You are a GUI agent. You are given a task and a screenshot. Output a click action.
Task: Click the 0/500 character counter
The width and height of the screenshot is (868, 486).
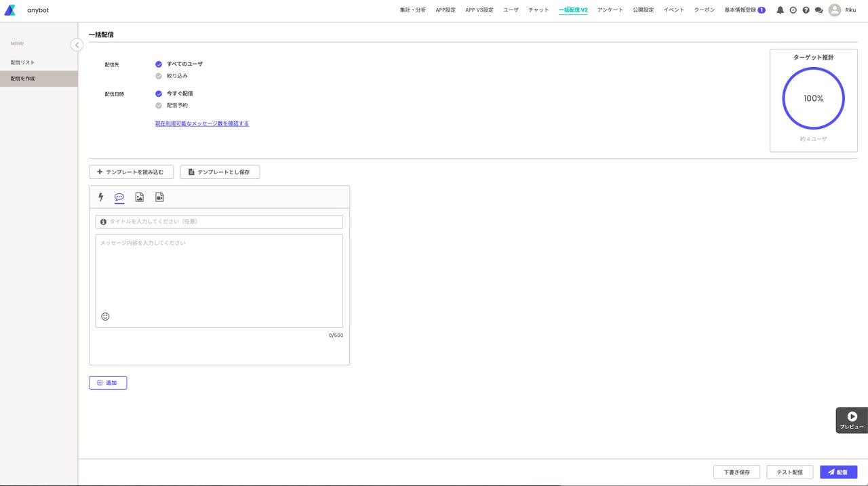pyautogui.click(x=336, y=335)
